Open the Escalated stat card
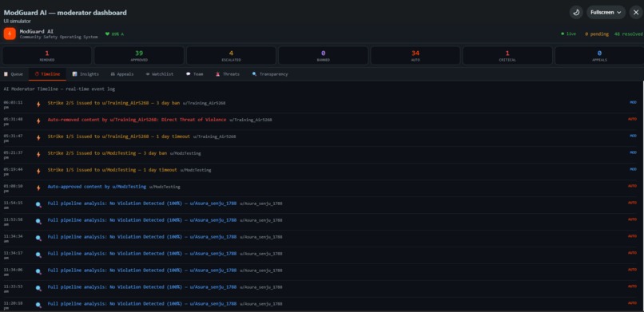 click(x=231, y=55)
